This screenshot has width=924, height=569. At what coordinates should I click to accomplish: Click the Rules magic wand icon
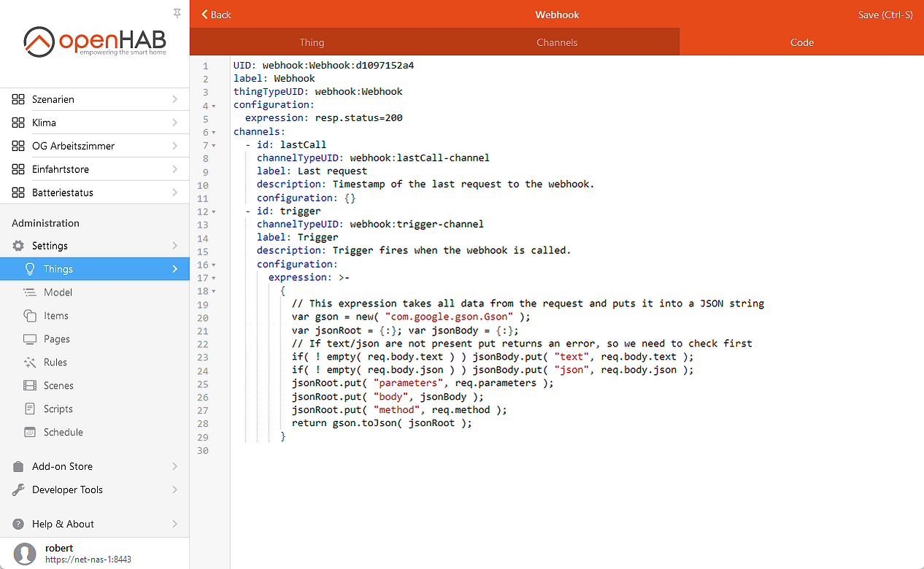(30, 363)
